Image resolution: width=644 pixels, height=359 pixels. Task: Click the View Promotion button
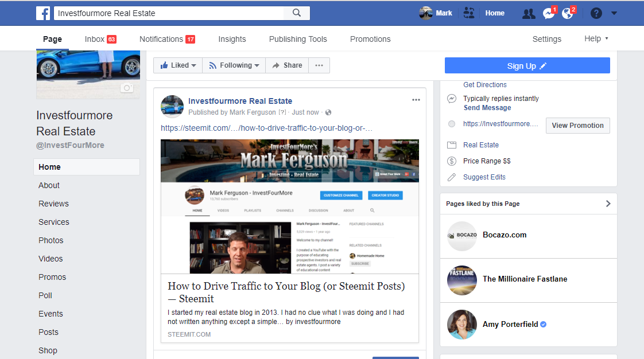point(577,126)
